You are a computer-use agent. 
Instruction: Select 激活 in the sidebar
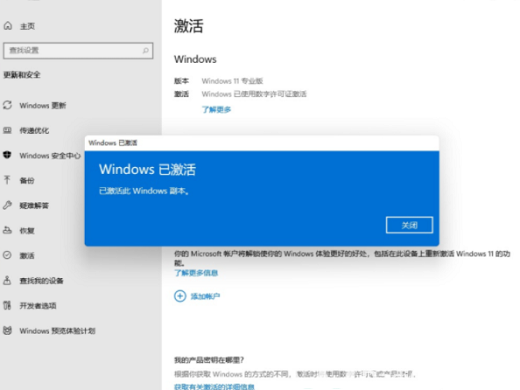27,256
